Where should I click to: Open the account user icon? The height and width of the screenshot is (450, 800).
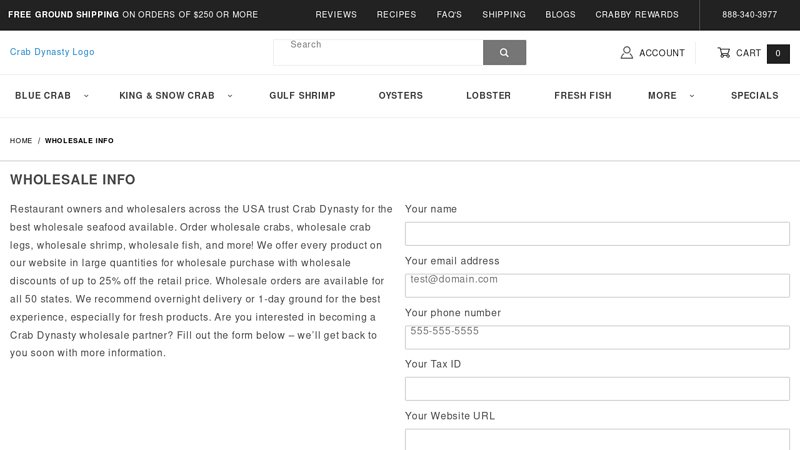pos(627,53)
